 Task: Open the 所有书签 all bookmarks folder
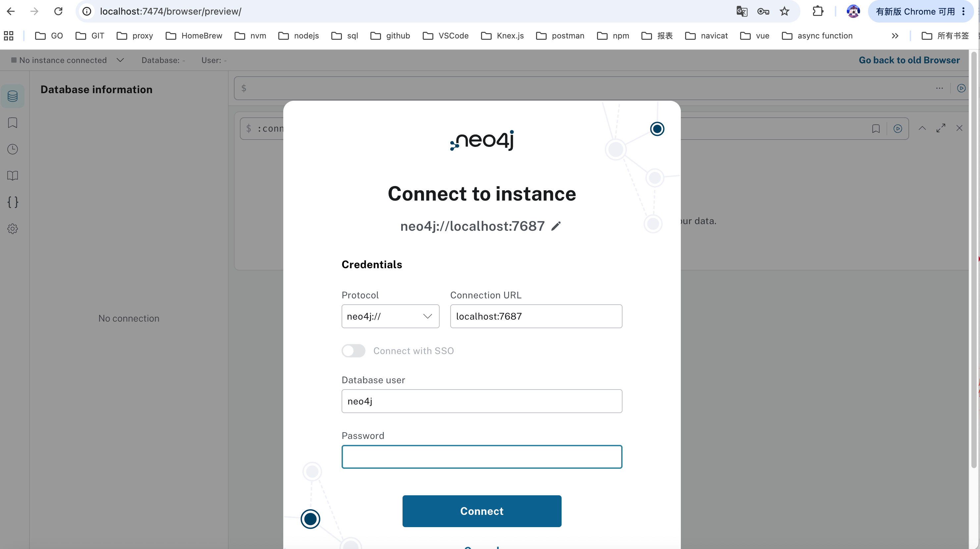(946, 36)
